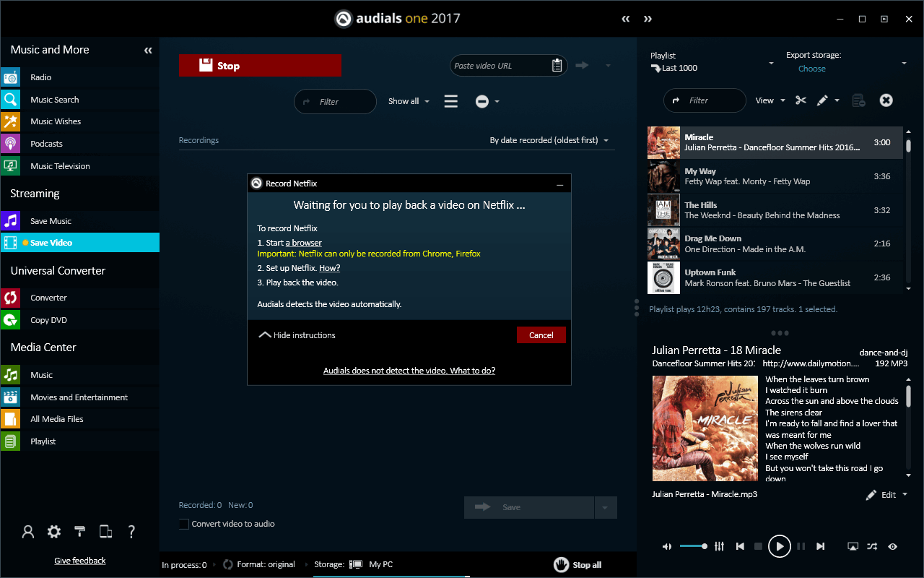Open the Podcasts section
This screenshot has height=578, width=924.
46,143
